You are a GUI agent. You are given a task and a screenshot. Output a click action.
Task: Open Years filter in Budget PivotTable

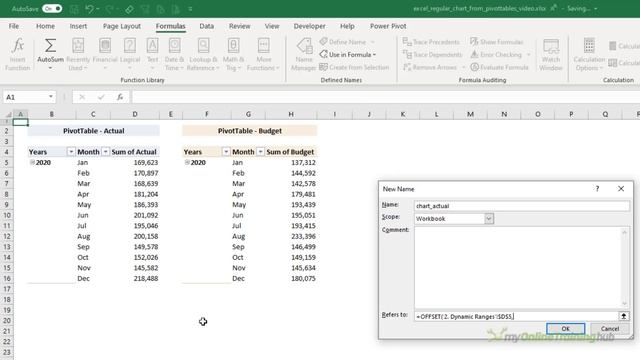[226, 152]
